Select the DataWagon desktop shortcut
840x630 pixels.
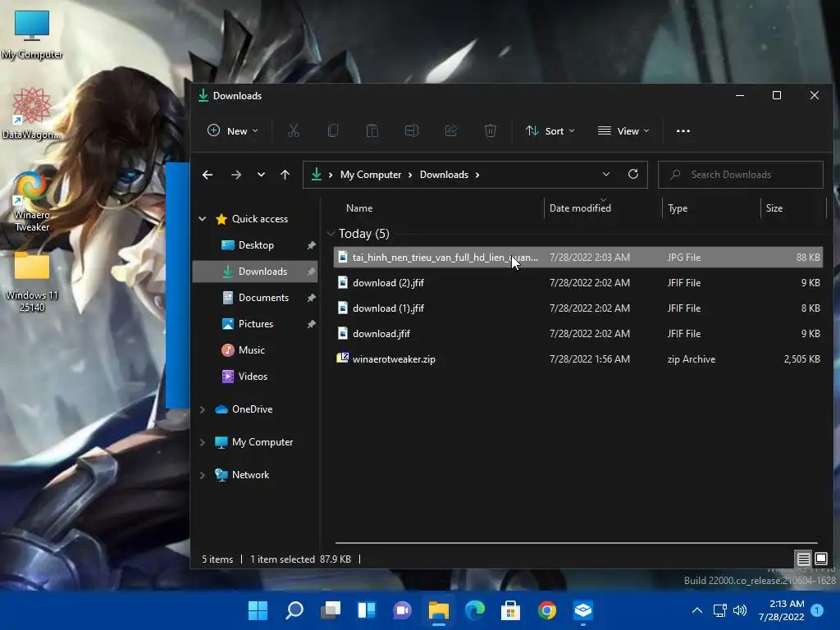(x=32, y=113)
